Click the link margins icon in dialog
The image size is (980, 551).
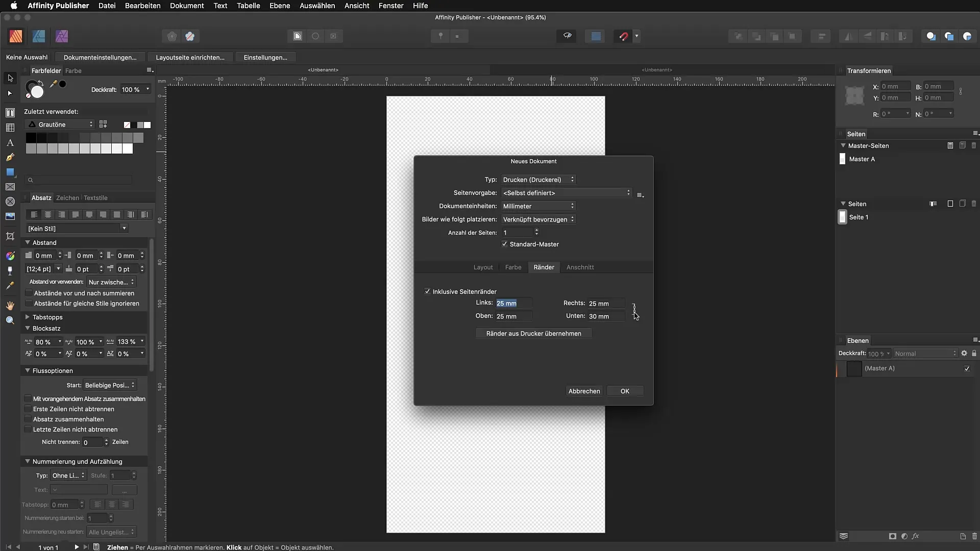coord(634,310)
